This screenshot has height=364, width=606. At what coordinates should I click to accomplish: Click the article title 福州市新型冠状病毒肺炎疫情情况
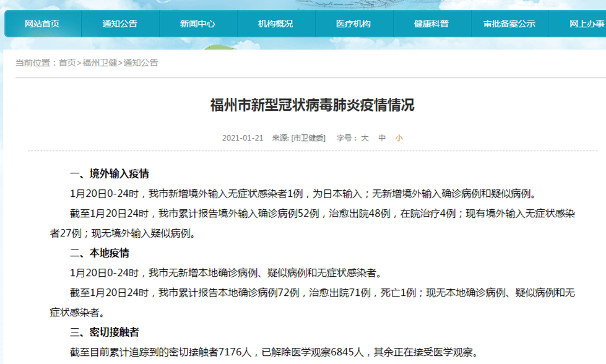312,105
